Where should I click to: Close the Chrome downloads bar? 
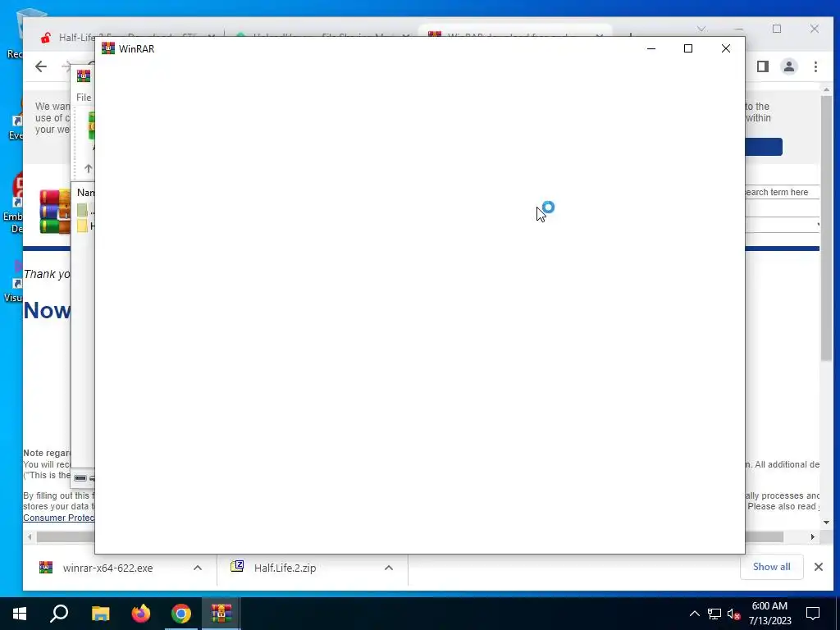click(x=819, y=567)
